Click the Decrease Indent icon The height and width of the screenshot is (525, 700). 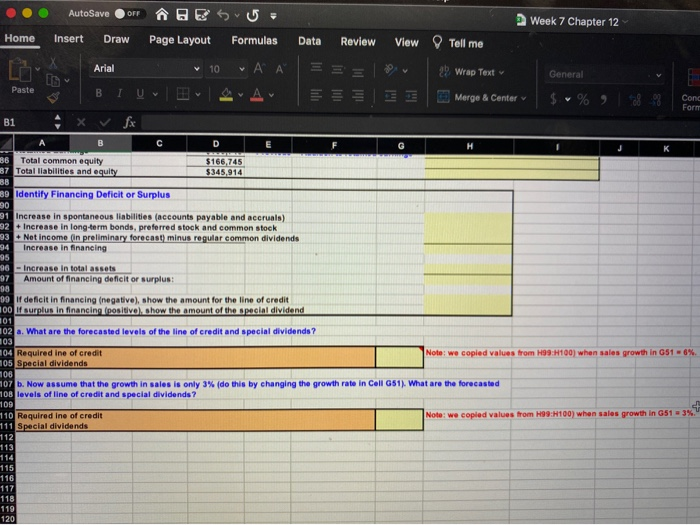[x=390, y=96]
